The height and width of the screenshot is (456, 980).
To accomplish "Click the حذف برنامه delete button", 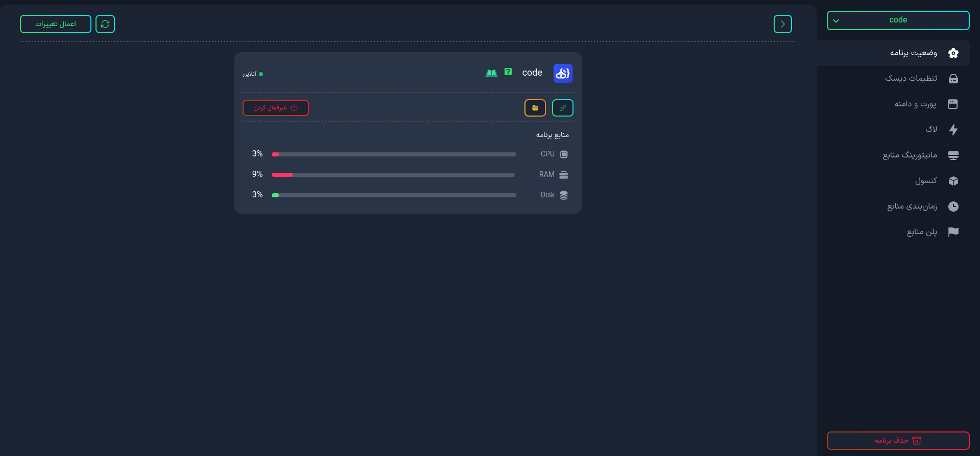I will (898, 441).
